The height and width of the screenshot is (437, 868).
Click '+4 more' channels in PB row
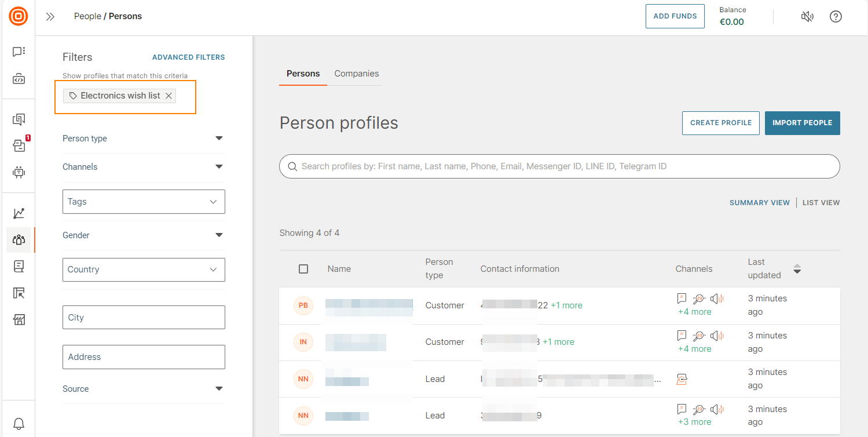[695, 312]
